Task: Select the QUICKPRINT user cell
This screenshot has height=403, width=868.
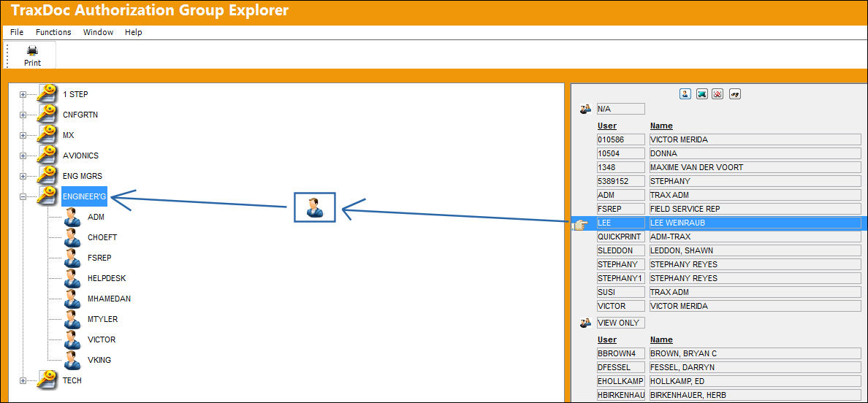Action: pyautogui.click(x=620, y=237)
